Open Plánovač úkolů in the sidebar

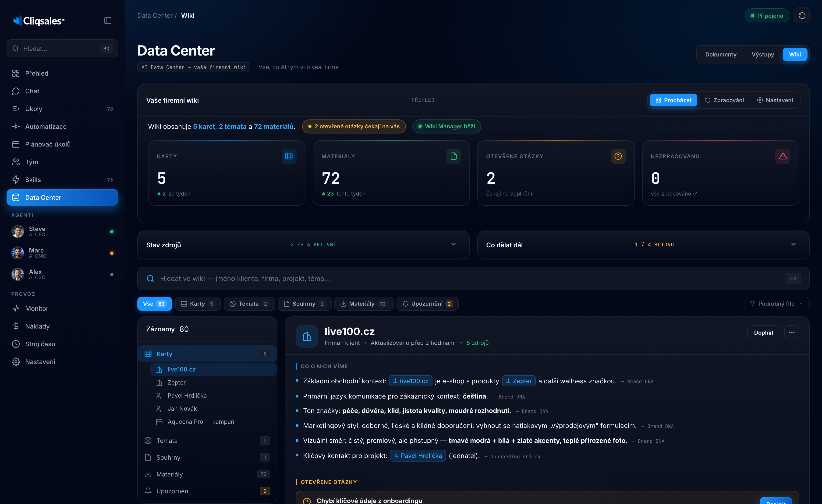click(x=62, y=144)
